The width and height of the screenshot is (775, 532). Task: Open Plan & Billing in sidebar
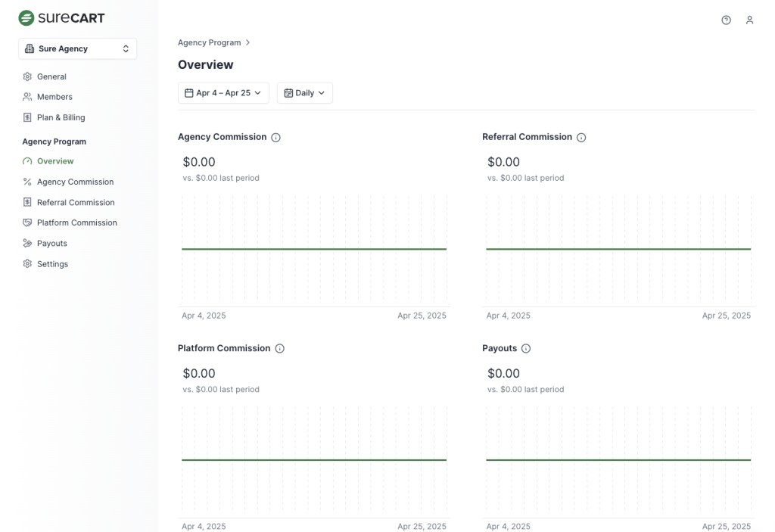(x=61, y=117)
